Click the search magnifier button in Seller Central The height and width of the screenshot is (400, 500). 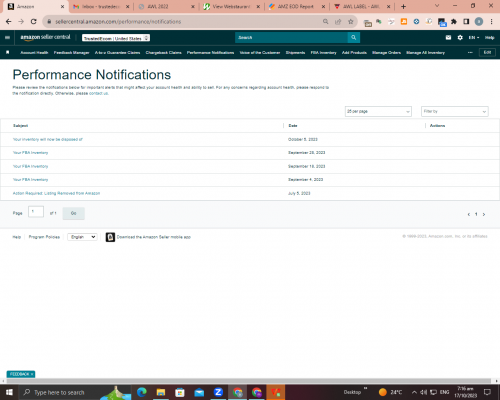tap(354, 38)
